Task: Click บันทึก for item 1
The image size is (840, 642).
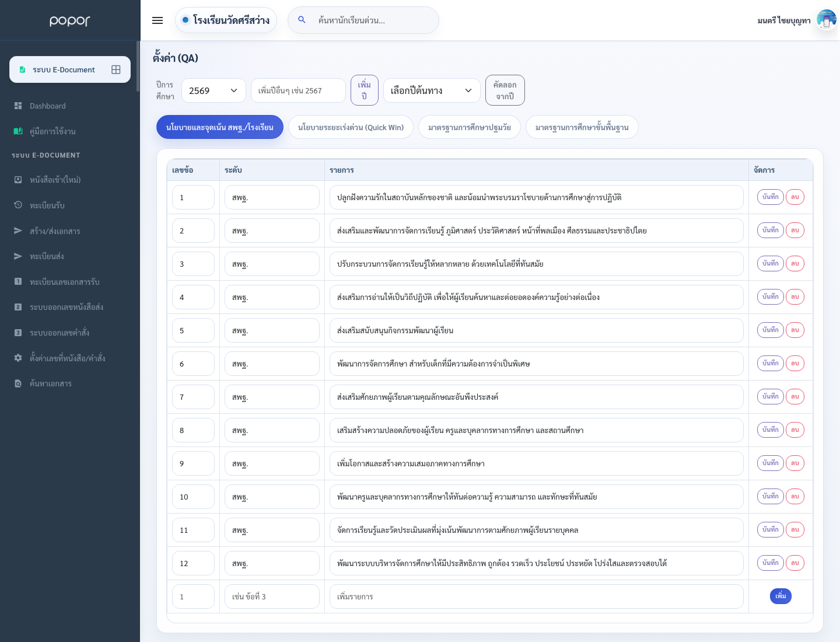Action: pyautogui.click(x=771, y=197)
